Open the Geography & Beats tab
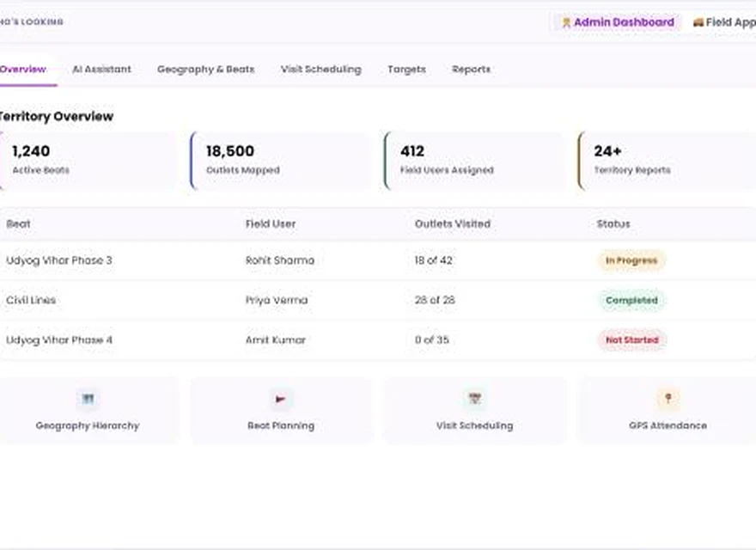Viewport: 756px width, 550px height. pyautogui.click(x=205, y=70)
